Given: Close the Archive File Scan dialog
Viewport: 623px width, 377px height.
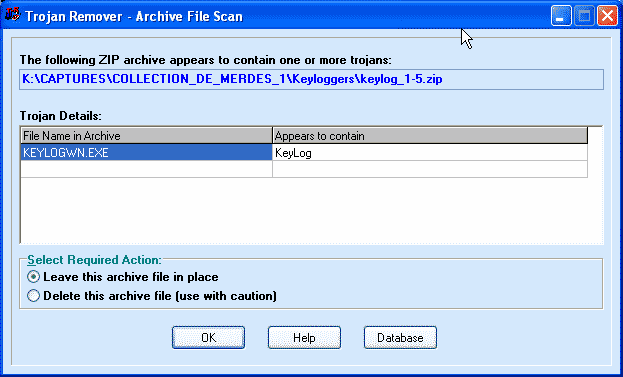Looking at the screenshot, I should pyautogui.click(x=608, y=16).
